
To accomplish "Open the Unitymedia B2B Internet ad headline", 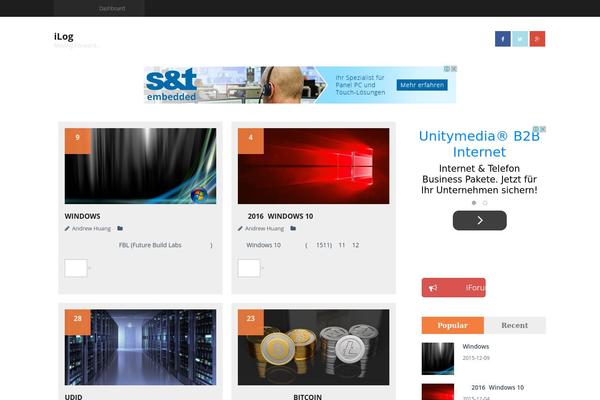I will 479,144.
